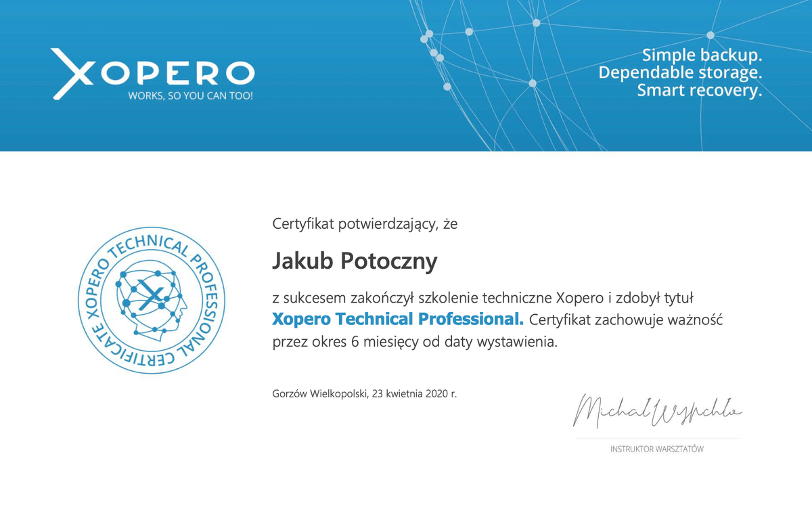812x524 pixels.
Task: Select the name 'Jakub Potoczny'
Action: [355, 261]
